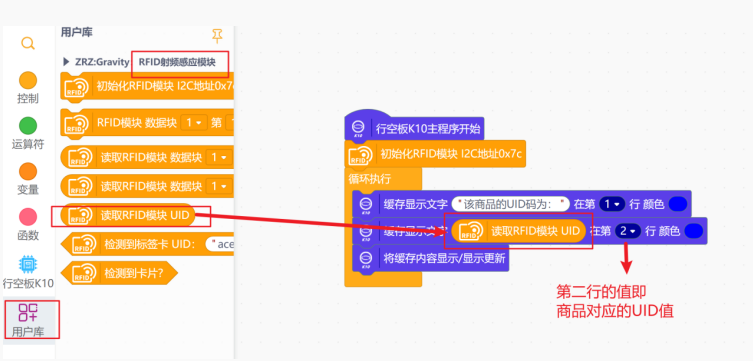Image resolution: width=753 pixels, height=362 pixels.
Task: Click nested 读取RFID模块 UID block on canvas
Action: [519, 231]
